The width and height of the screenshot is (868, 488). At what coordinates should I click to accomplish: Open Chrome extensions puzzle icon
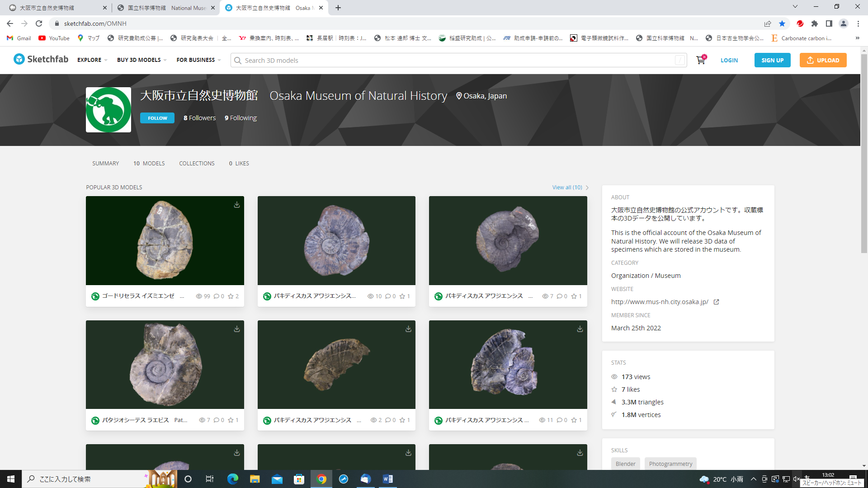coord(815,23)
